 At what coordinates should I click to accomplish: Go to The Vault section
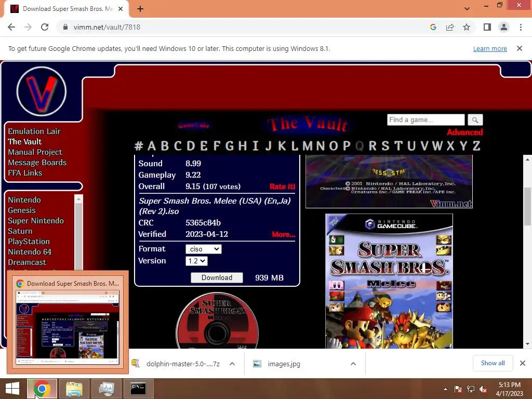pos(25,142)
